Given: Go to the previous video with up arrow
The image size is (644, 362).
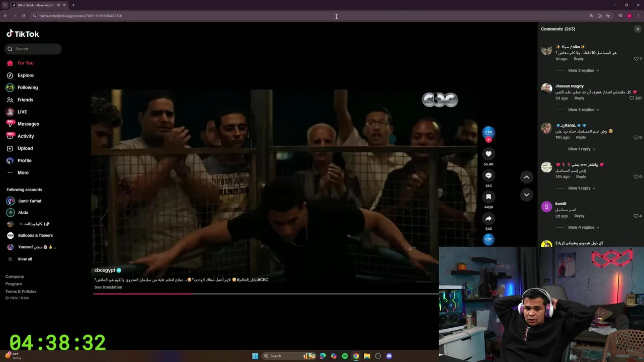Looking at the screenshot, I should [x=526, y=177].
